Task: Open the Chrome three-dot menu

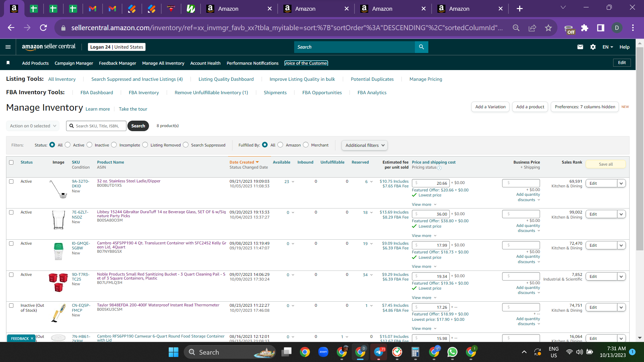Action: 633,28
